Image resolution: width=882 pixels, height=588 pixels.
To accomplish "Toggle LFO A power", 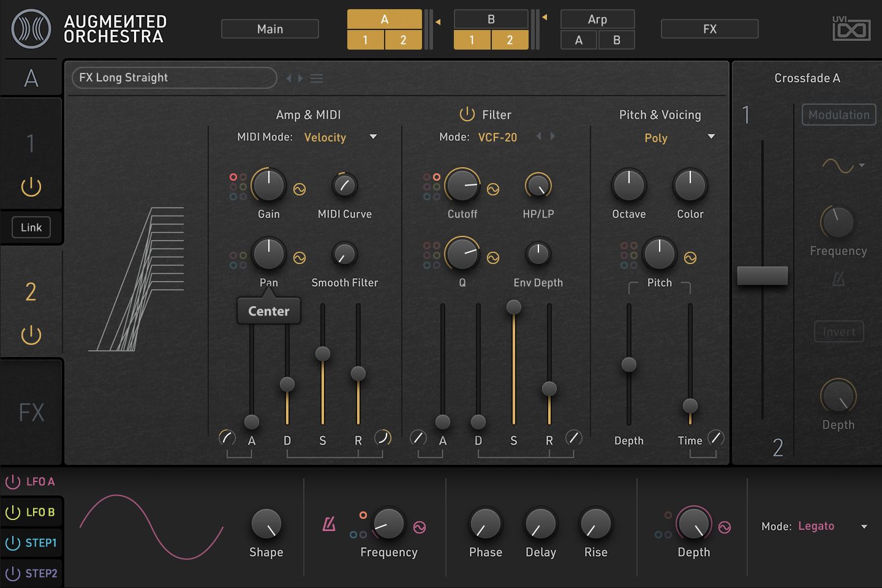I will [13, 481].
